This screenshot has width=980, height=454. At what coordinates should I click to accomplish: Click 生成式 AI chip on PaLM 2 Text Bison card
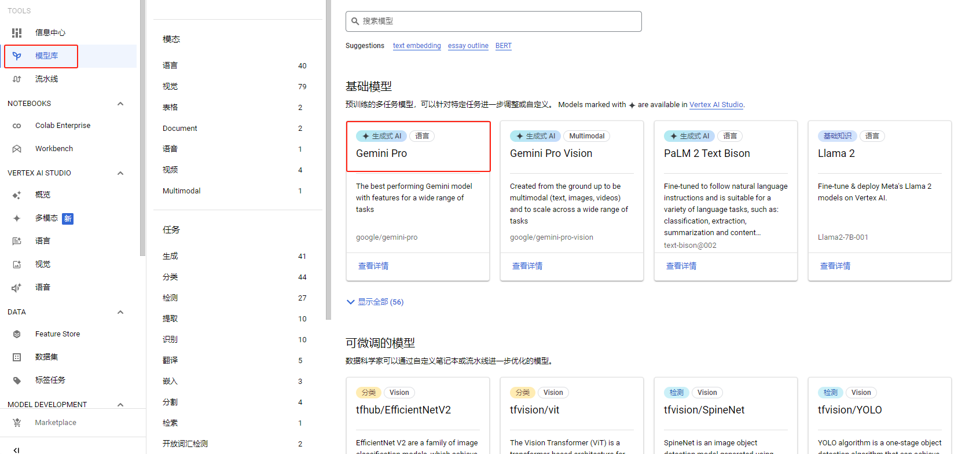tap(689, 136)
